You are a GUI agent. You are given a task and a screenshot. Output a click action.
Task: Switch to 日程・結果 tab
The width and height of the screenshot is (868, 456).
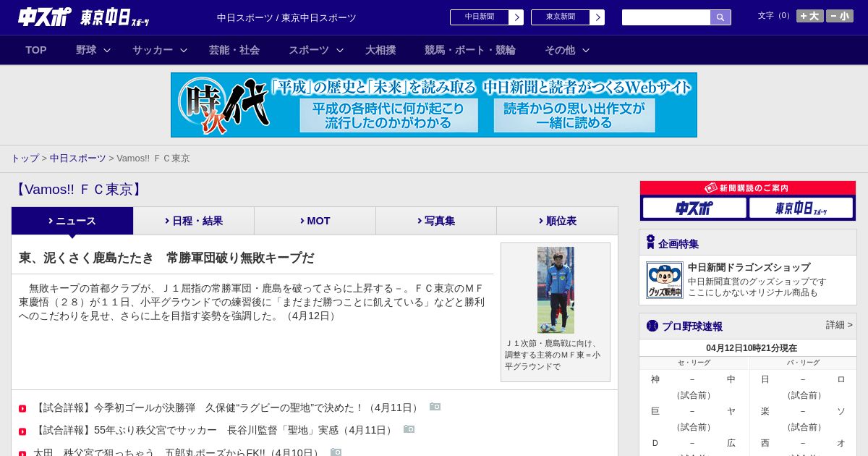194,221
